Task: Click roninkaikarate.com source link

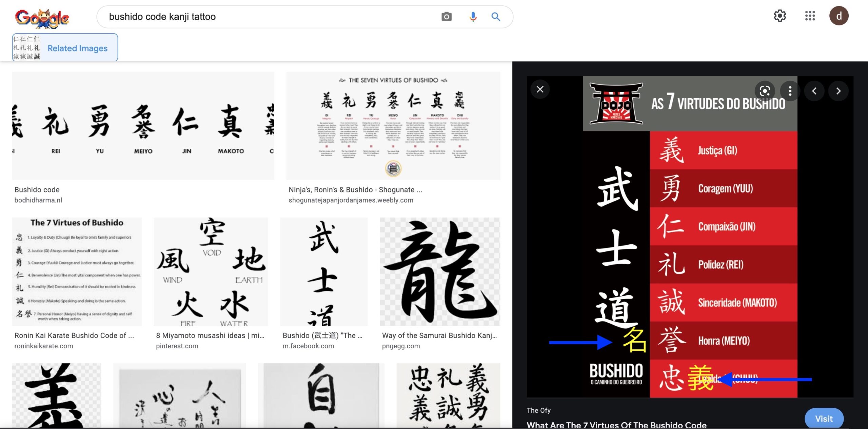Action: pos(44,346)
